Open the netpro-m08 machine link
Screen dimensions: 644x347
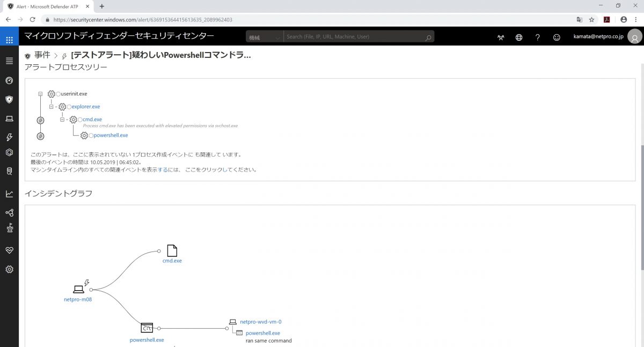click(x=78, y=299)
